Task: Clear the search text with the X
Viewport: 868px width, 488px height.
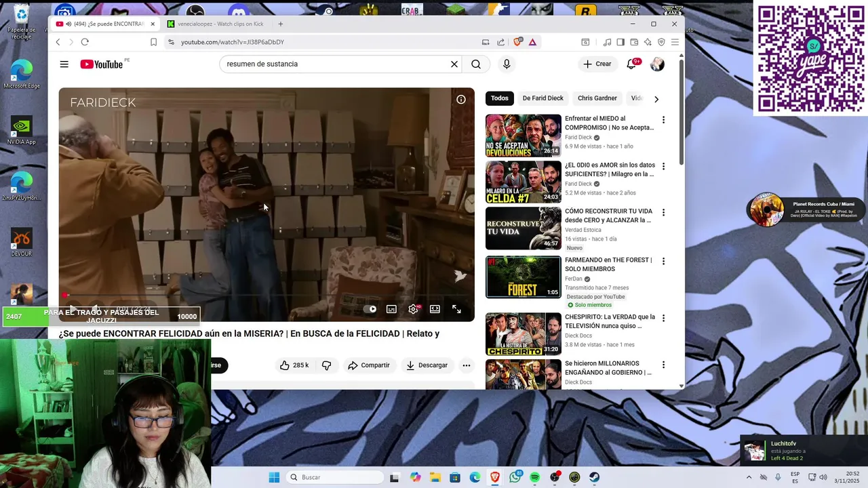Action: point(454,64)
